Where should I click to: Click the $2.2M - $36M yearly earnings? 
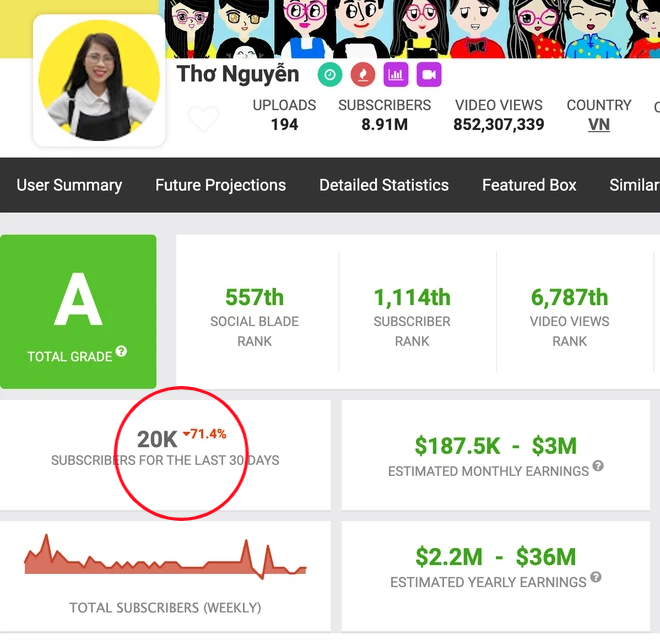(x=495, y=557)
